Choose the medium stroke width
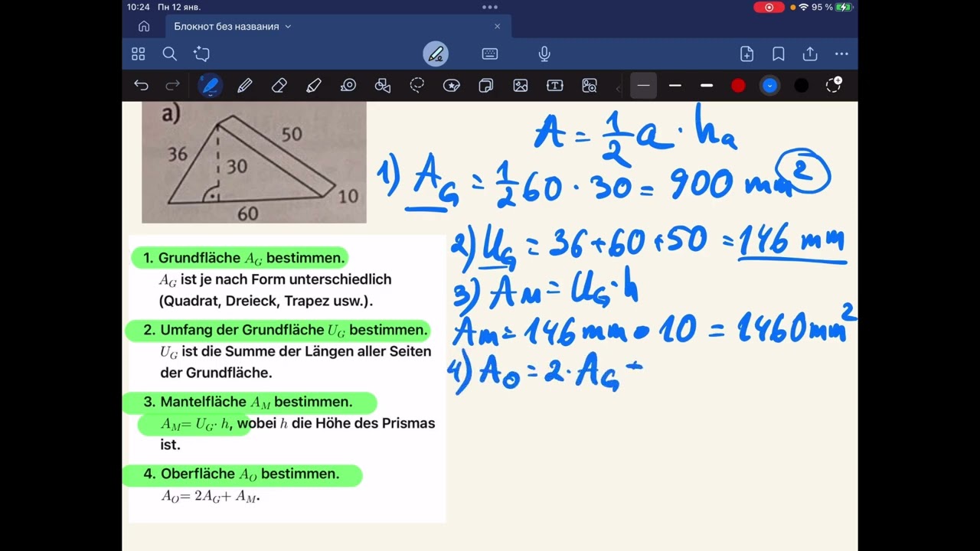980x551 pixels. 675,85
